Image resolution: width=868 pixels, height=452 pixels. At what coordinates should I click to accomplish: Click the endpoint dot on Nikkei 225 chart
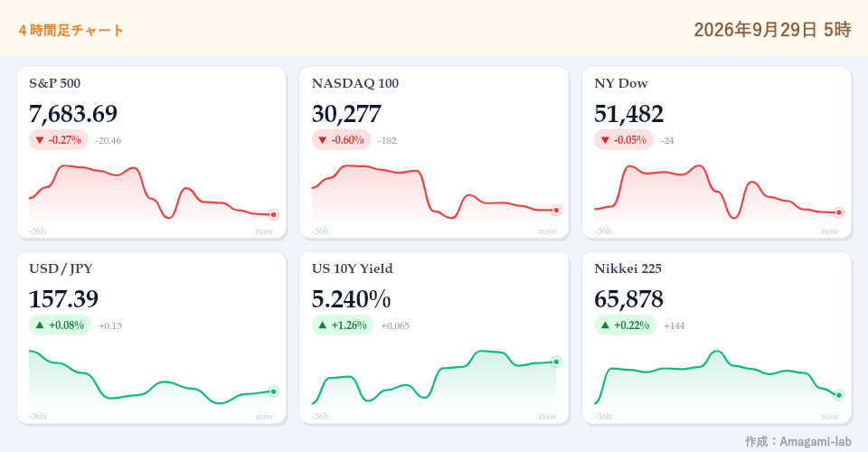(x=839, y=395)
